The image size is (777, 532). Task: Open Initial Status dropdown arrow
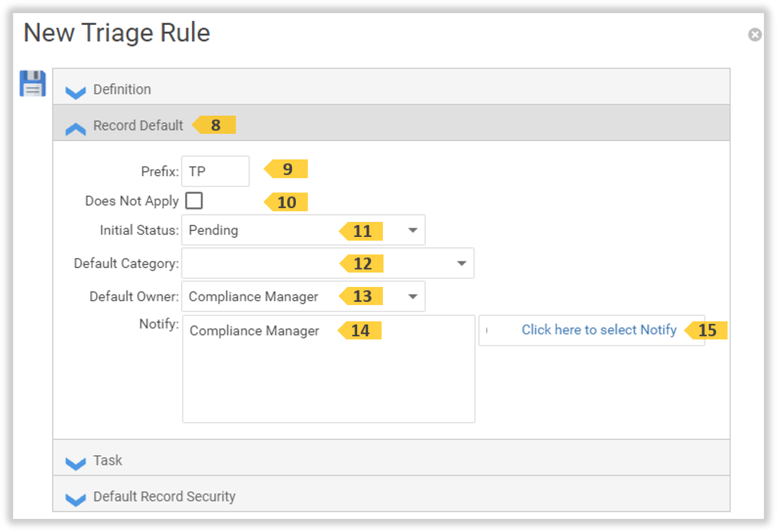point(412,230)
